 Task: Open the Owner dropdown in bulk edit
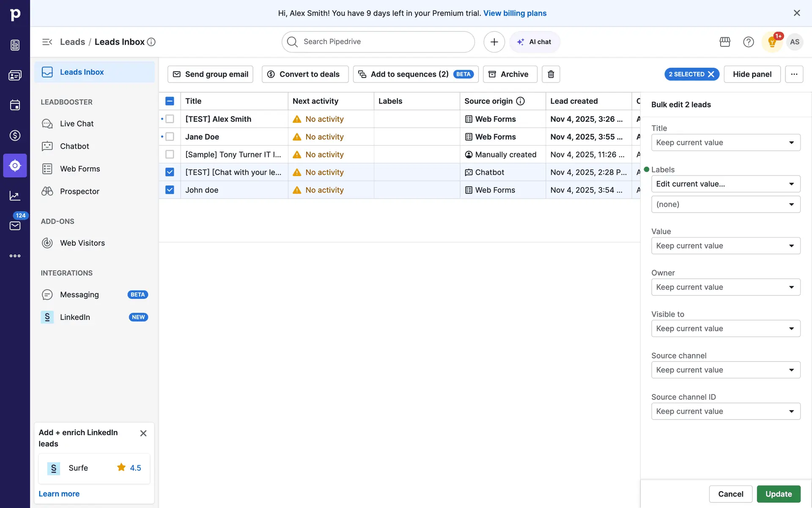(725, 287)
